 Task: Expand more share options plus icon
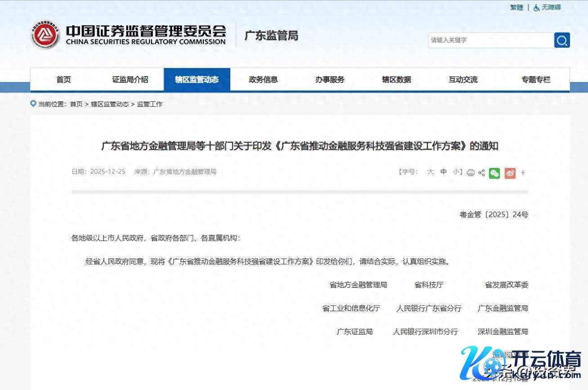(x=523, y=172)
